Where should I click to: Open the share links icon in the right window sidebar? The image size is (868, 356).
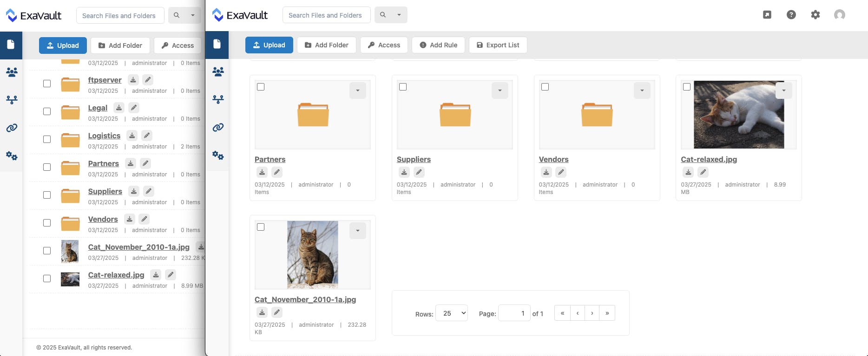coord(218,127)
